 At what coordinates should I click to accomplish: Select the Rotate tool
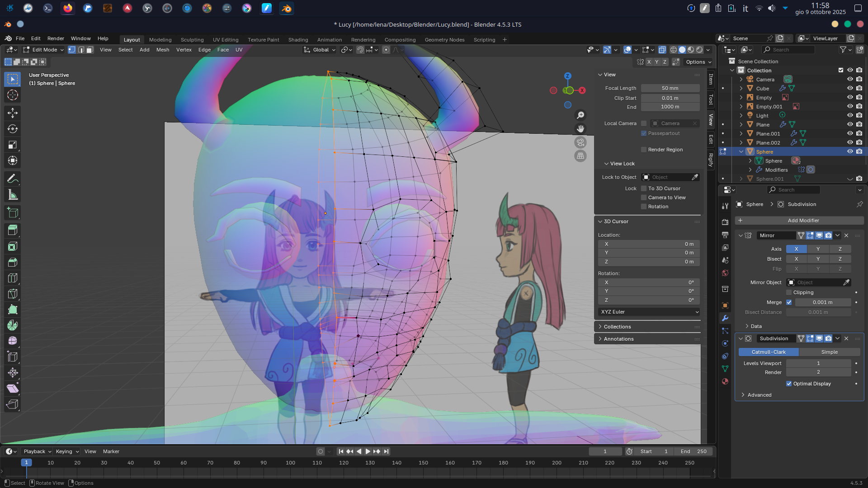[x=13, y=129]
